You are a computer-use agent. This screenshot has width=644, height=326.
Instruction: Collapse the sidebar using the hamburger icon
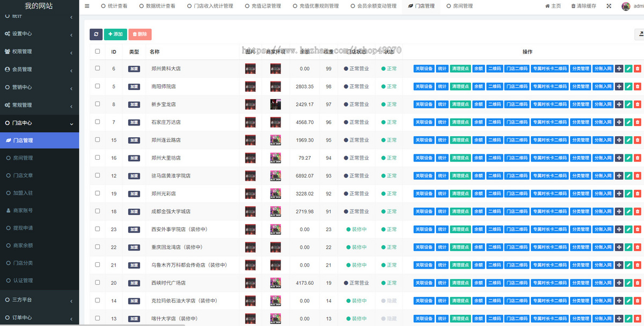click(x=86, y=6)
